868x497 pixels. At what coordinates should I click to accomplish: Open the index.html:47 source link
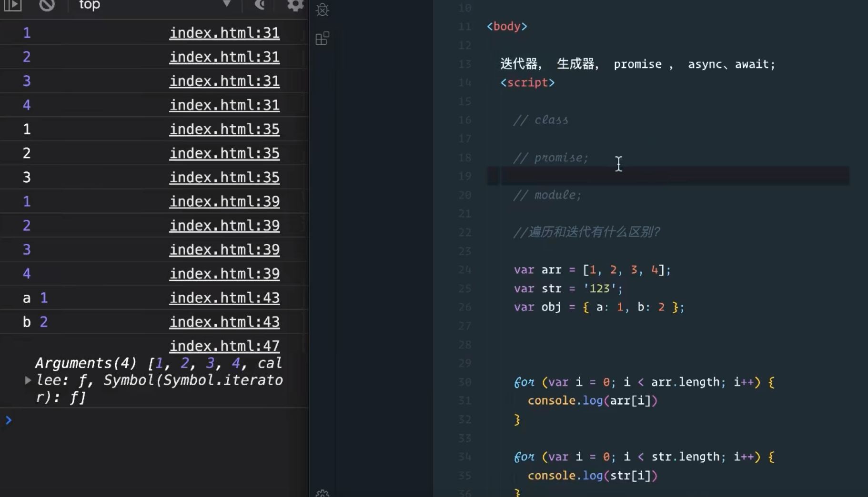click(x=224, y=346)
